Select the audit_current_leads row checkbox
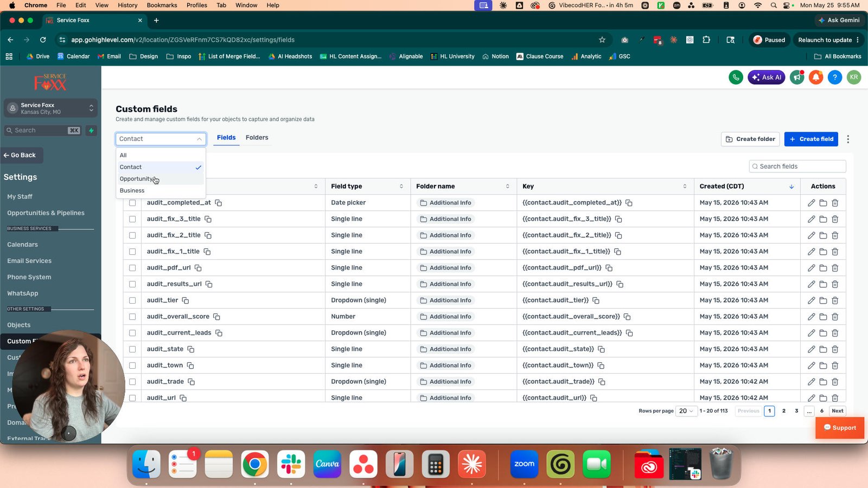Viewport: 868px width, 488px height. pyautogui.click(x=132, y=333)
